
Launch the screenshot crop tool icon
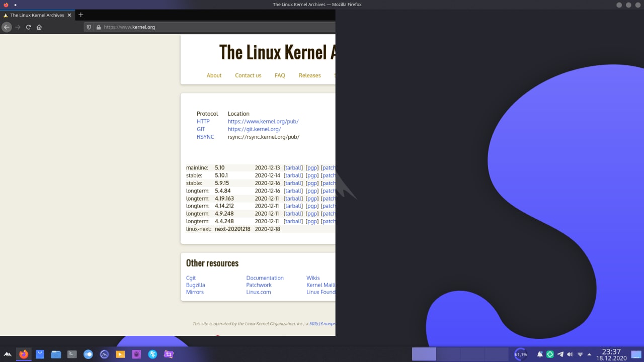169,354
